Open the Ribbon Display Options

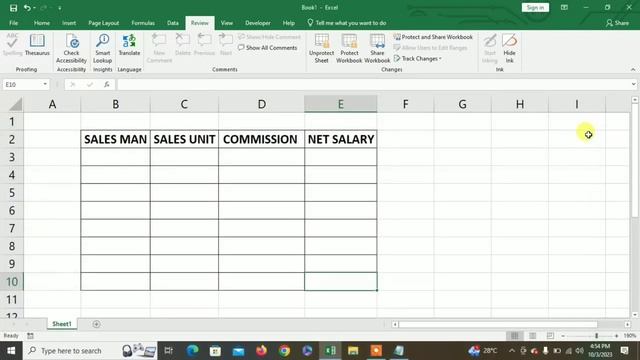pos(564,7)
